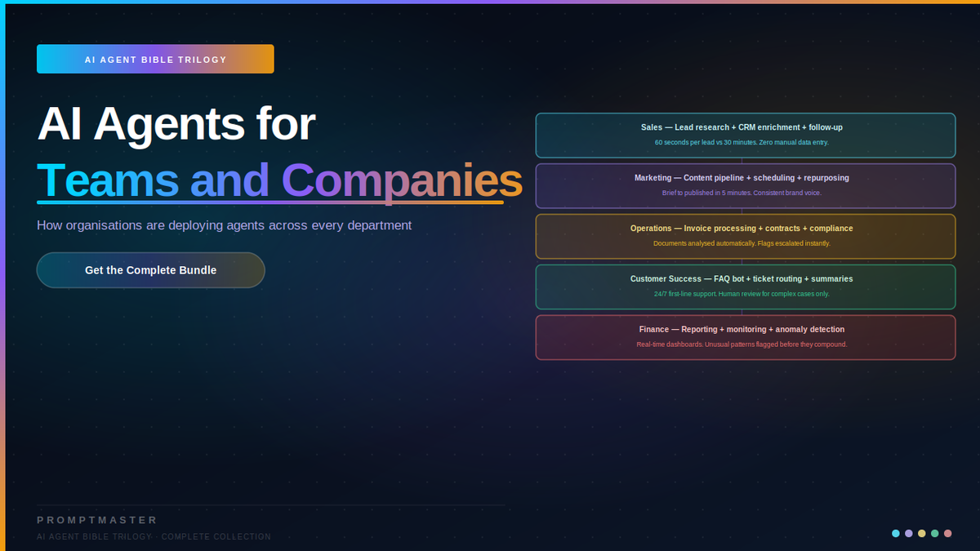Image resolution: width=980 pixels, height=551 pixels.
Task: Click the purple dot indicator
Action: pos(909,534)
